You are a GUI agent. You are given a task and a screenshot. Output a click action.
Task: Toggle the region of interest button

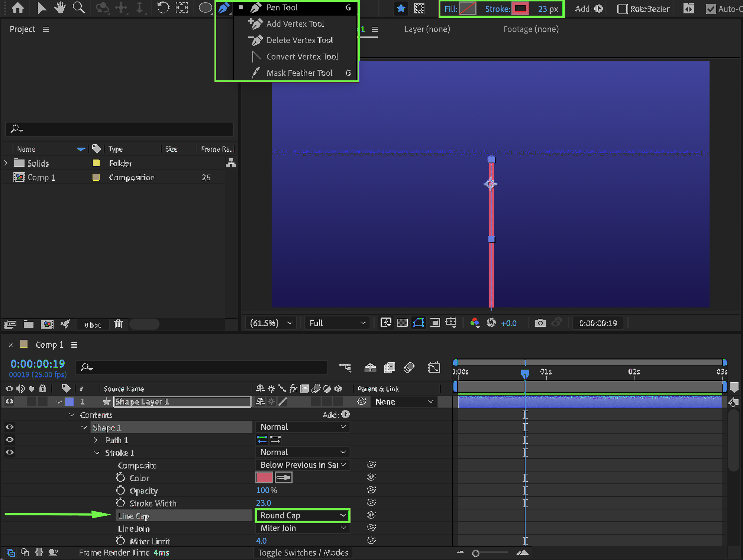[x=435, y=323]
